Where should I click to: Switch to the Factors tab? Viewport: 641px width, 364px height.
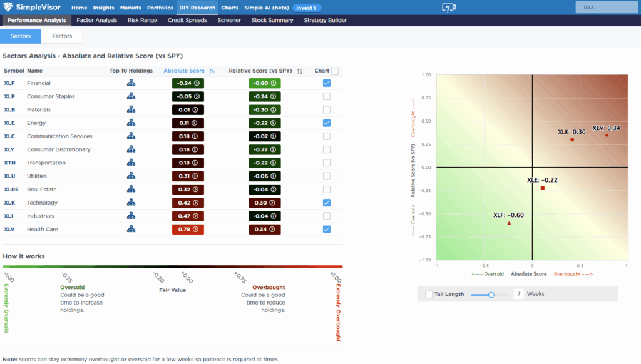pyautogui.click(x=62, y=36)
